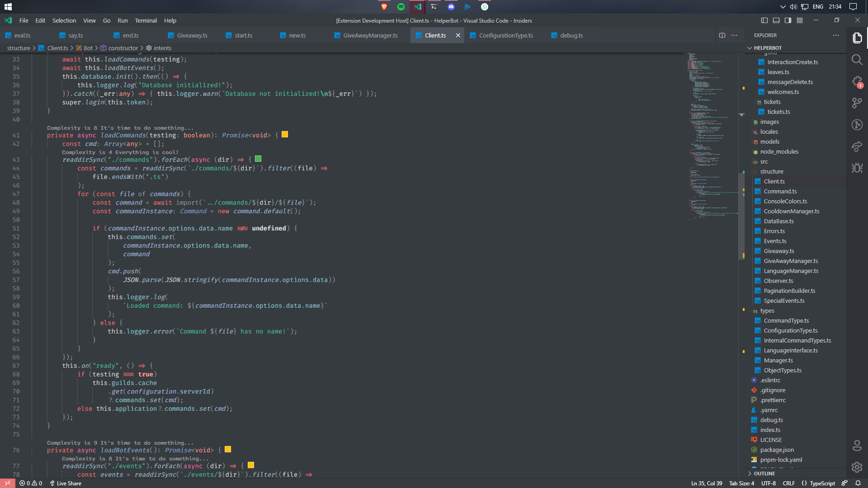Open the Extensions view with badge
This screenshot has height=488, width=868.
(x=857, y=81)
